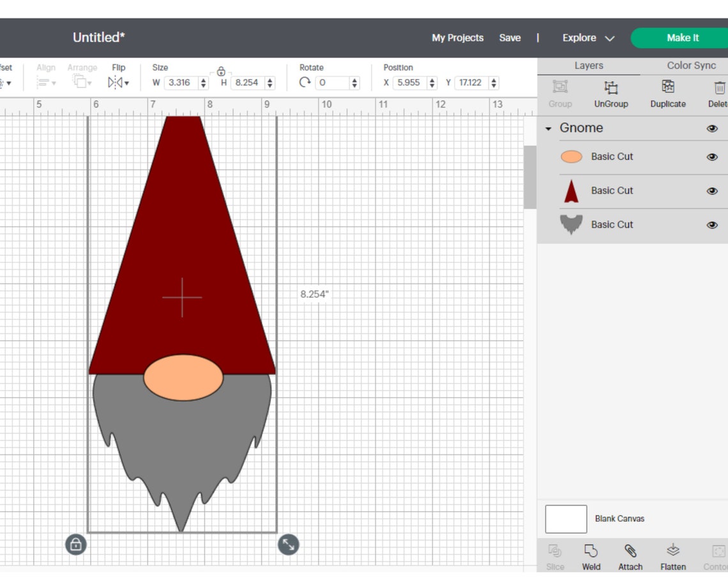728x582 pixels.
Task: Select the UnGroup tool
Action: 610,94
